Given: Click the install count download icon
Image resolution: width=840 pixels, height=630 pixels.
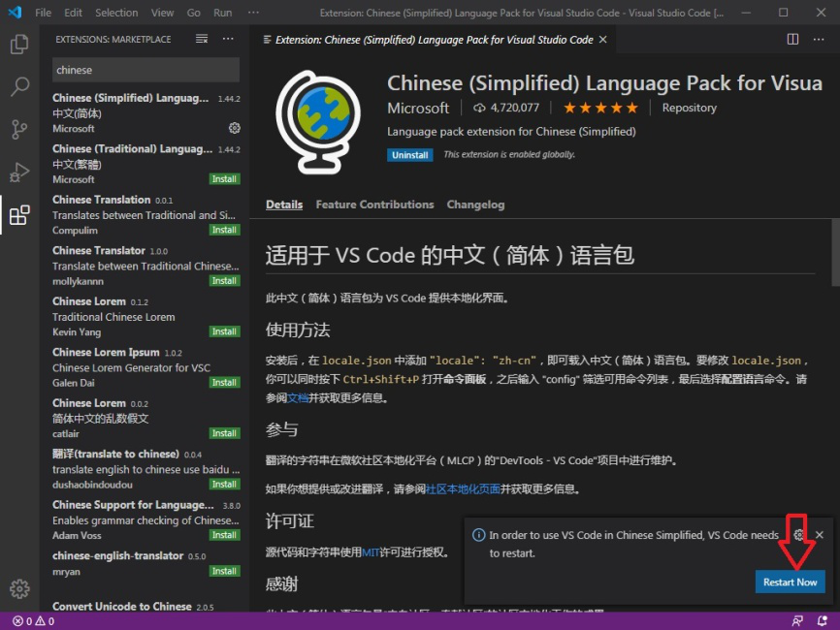Looking at the screenshot, I should click(479, 109).
